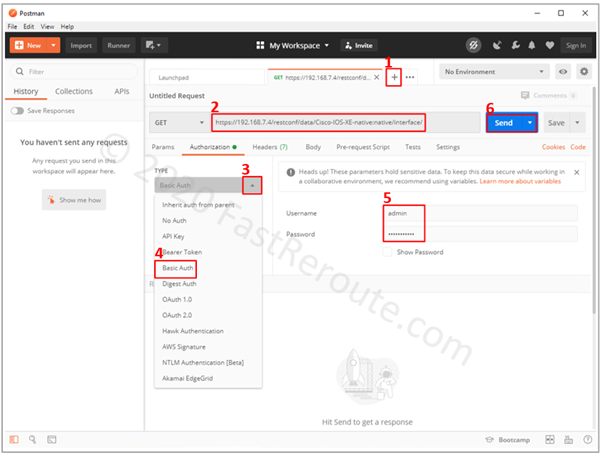Viewport: 602px width, 455px height.
Task: Open a new request tab with plus icon
Action: pos(394,77)
